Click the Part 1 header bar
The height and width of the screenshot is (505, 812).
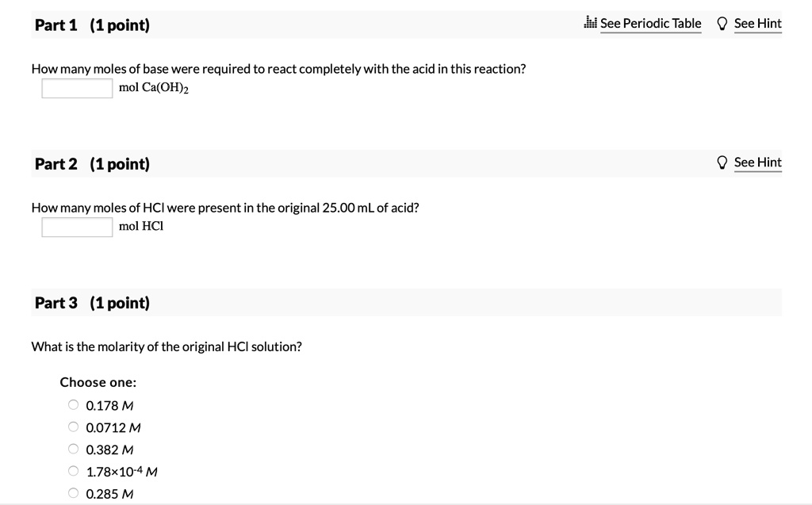406,24
